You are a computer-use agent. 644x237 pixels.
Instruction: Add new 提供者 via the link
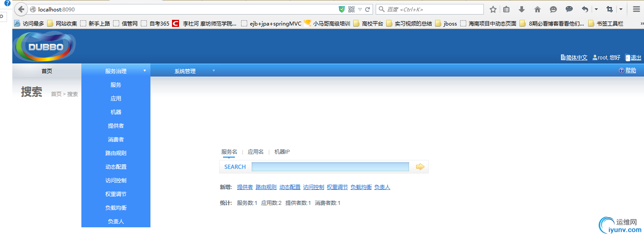(245, 187)
